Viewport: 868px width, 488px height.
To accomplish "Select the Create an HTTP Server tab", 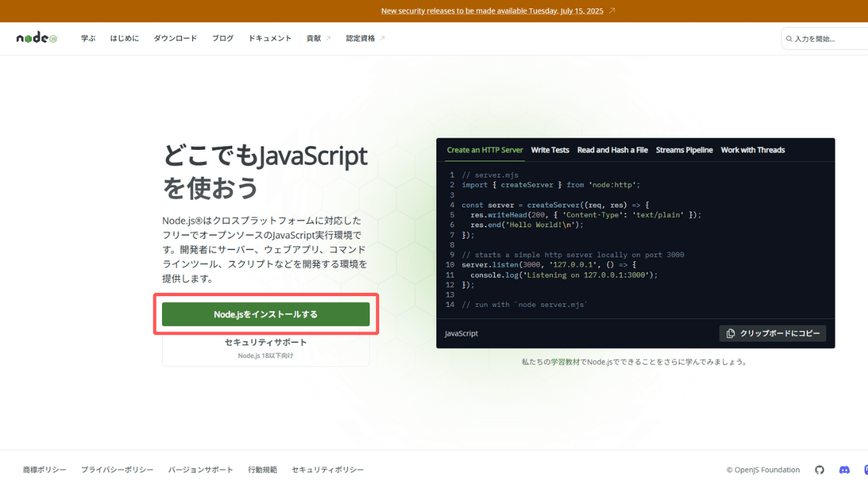I will (x=485, y=150).
